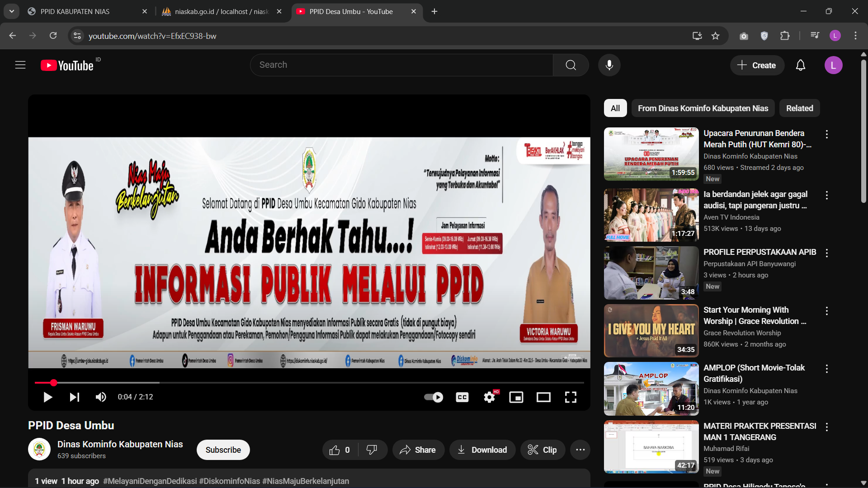Skip to the next video

tap(75, 397)
